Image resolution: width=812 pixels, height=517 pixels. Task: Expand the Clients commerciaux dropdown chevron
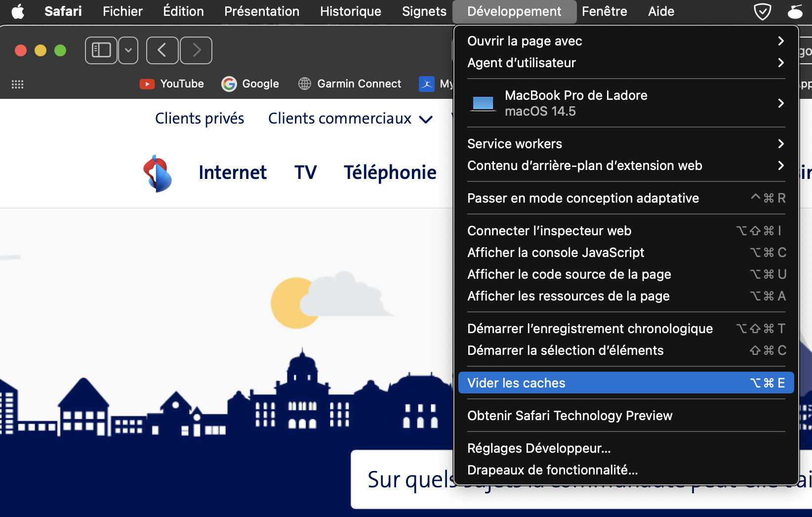point(426,119)
